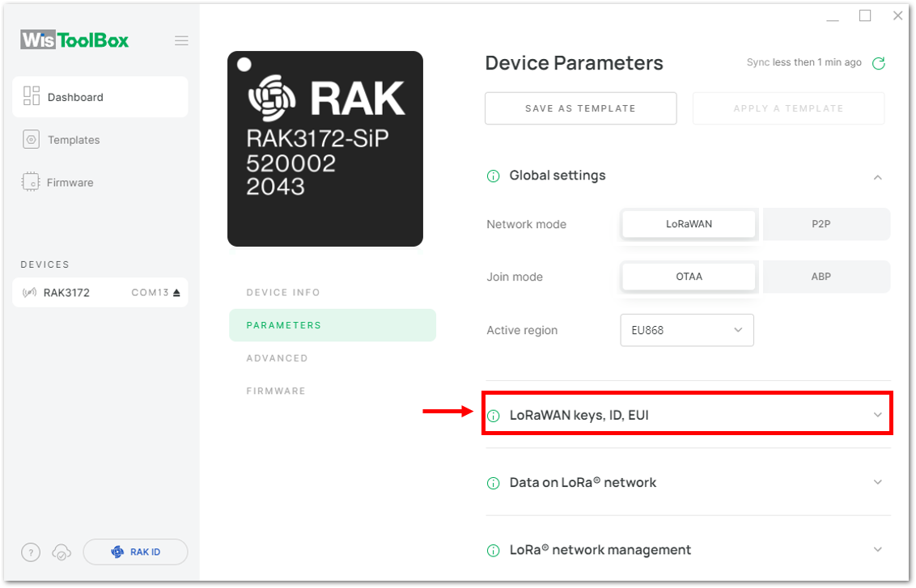Click info icon beside LoRa network management
This screenshot has width=916, height=588.
click(x=493, y=550)
